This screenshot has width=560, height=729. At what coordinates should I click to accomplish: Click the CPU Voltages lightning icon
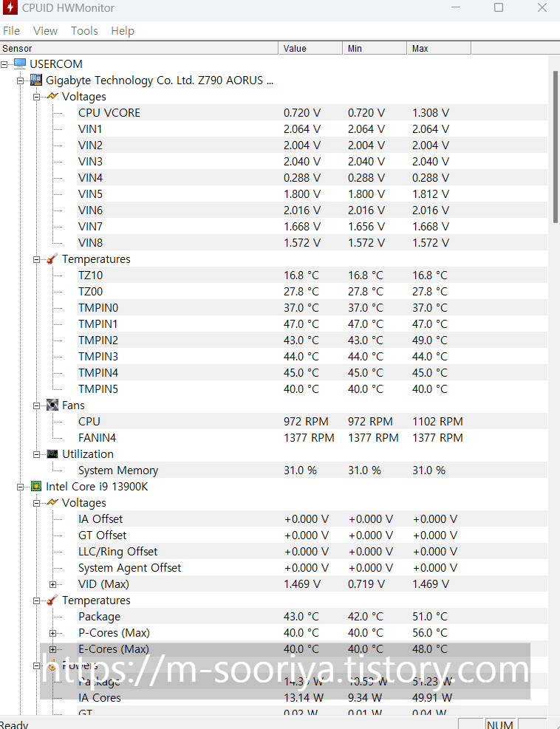click(x=52, y=502)
